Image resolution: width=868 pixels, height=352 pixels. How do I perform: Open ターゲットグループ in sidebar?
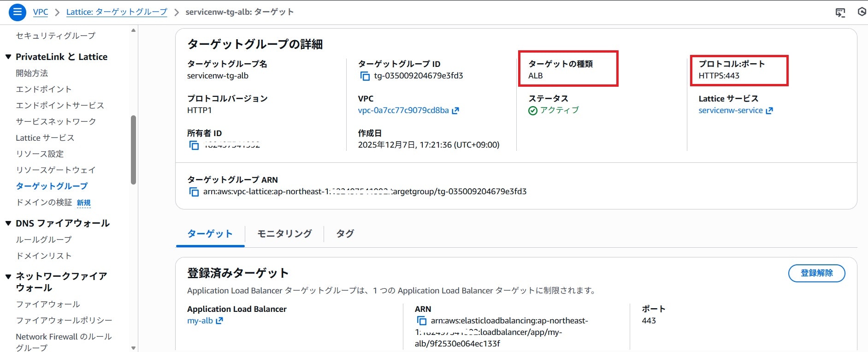[x=52, y=186]
